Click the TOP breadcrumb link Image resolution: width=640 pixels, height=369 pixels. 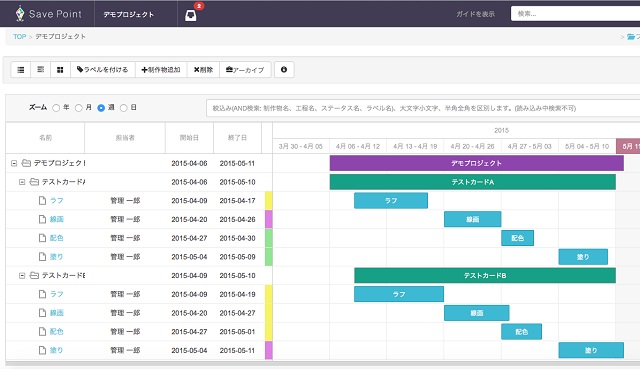19,37
